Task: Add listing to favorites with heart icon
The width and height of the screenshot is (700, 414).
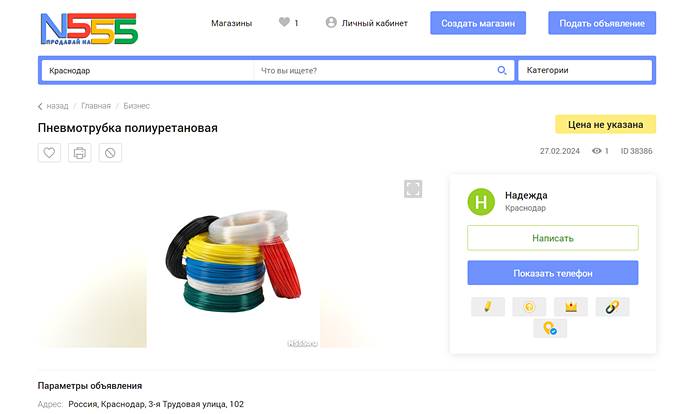Action: coord(49,153)
